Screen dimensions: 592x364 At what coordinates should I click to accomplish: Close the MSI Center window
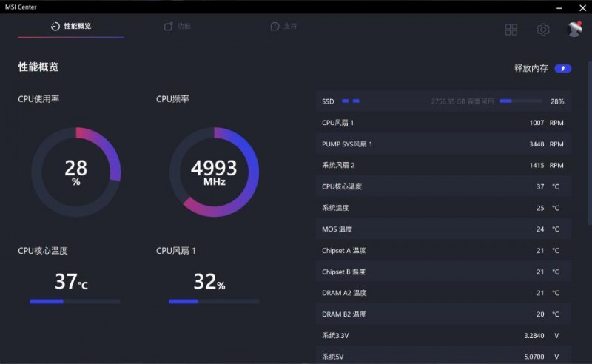point(582,7)
